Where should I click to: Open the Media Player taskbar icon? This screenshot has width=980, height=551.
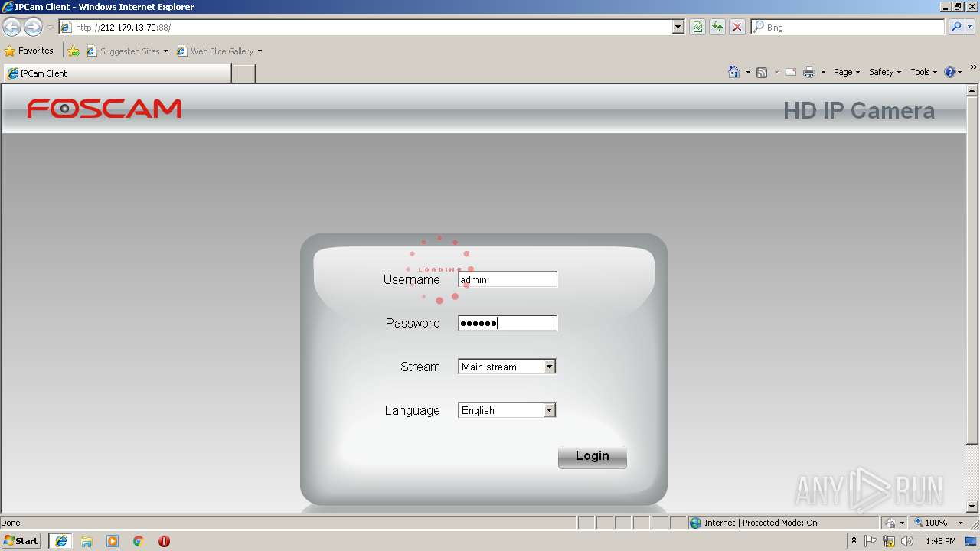(x=113, y=541)
